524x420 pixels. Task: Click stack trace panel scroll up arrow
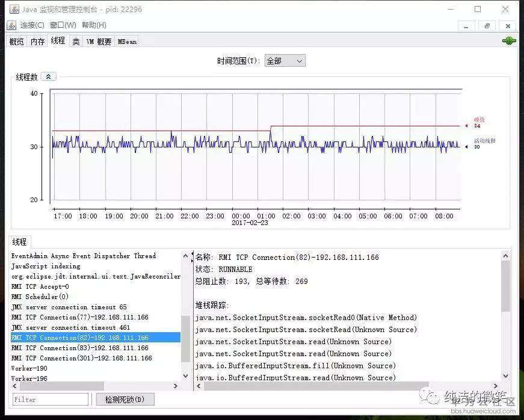pos(505,256)
